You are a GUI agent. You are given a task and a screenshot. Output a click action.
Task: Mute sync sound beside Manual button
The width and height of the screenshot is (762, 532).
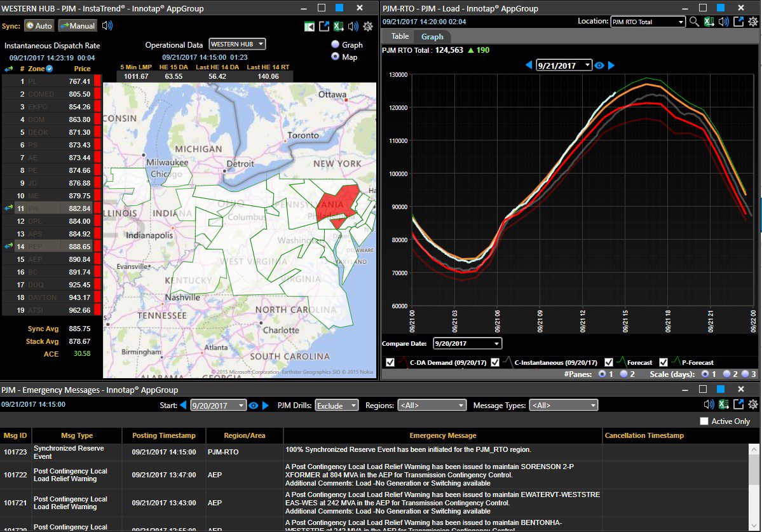click(107, 26)
